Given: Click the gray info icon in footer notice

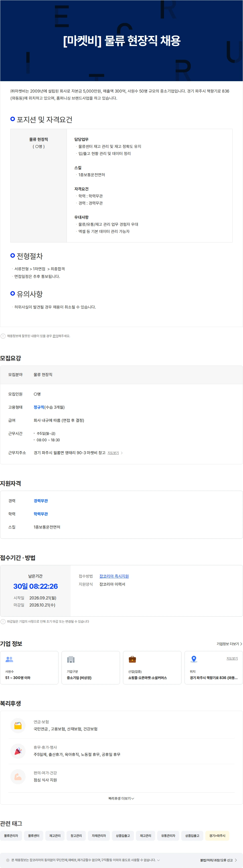Looking at the screenshot, I should (8, 860).
